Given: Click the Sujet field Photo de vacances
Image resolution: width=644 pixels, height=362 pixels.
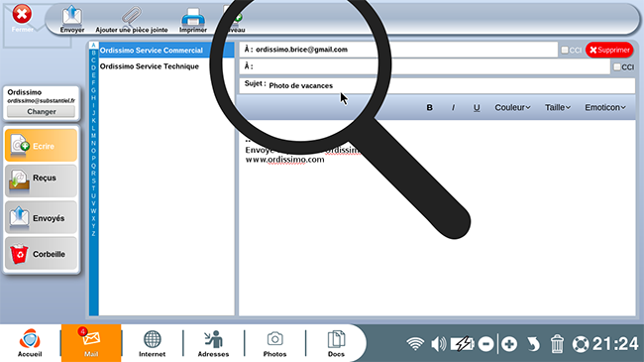Looking at the screenshot, I should pos(437,85).
